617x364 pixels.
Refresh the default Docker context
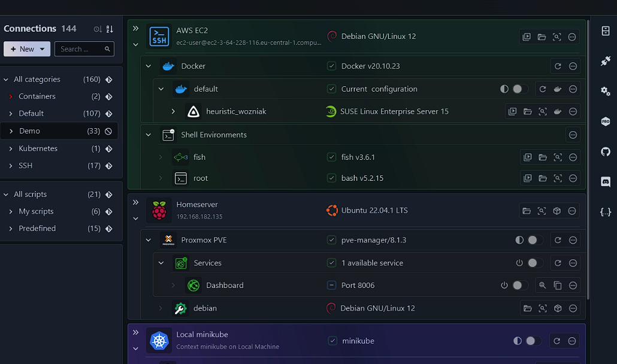tap(543, 89)
